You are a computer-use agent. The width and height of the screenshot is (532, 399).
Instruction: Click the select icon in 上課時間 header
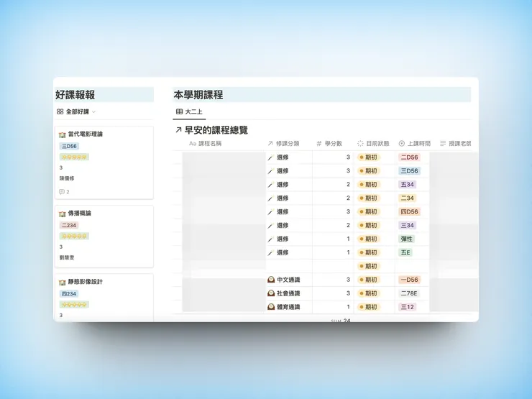pos(402,144)
